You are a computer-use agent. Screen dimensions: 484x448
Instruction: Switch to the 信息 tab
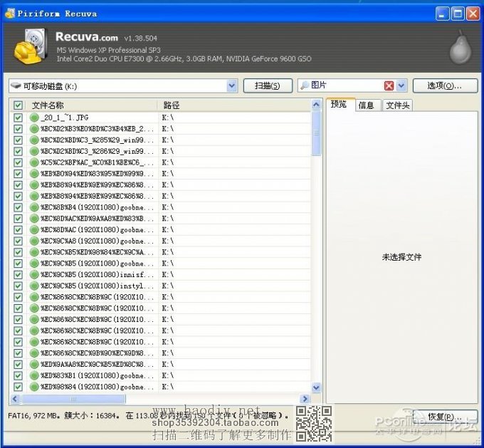[366, 105]
